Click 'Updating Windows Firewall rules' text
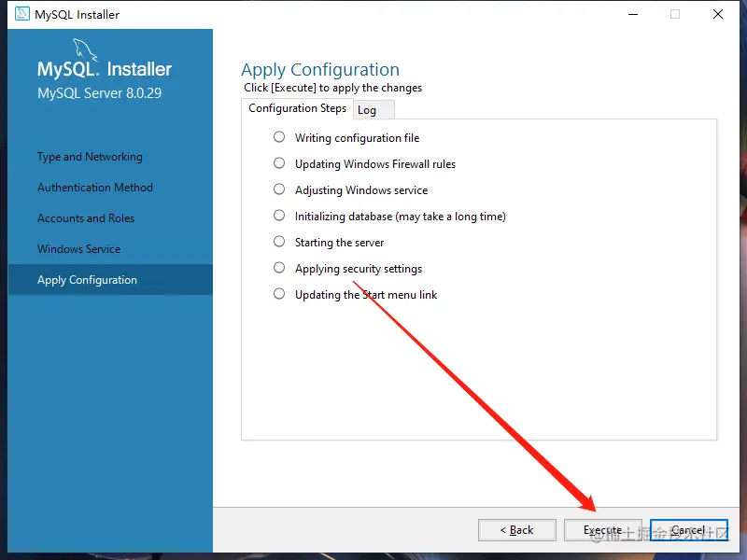This screenshot has width=747, height=560. click(375, 164)
